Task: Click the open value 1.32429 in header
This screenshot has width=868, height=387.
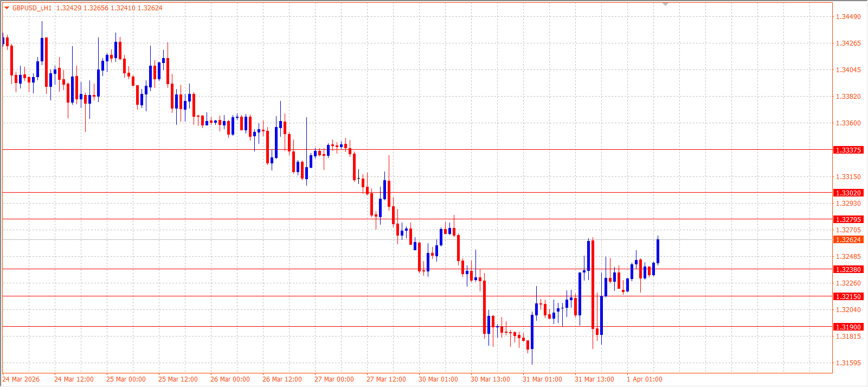Action: [x=68, y=8]
